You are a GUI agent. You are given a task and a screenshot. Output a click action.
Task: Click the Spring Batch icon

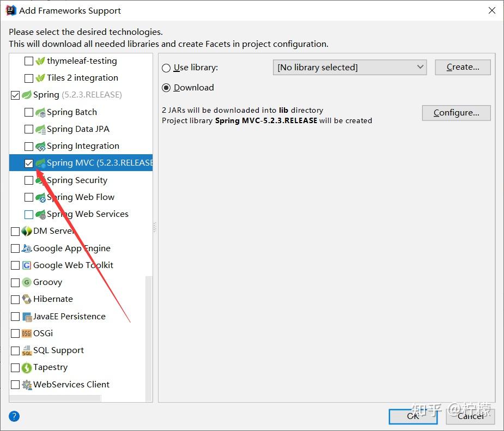click(x=40, y=112)
